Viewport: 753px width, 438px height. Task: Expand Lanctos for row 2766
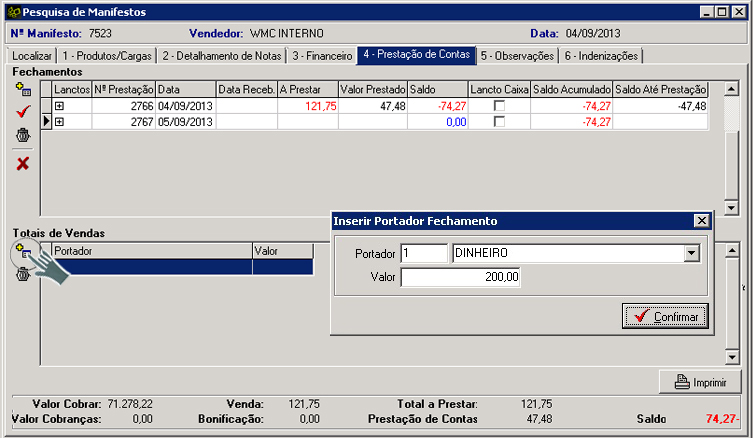60,106
